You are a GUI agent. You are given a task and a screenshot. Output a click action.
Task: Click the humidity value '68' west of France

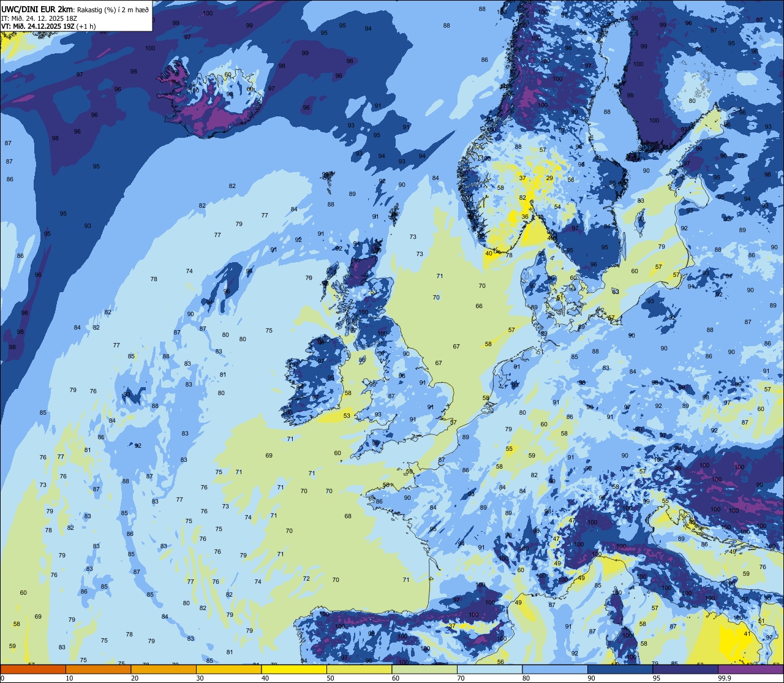tap(348, 516)
